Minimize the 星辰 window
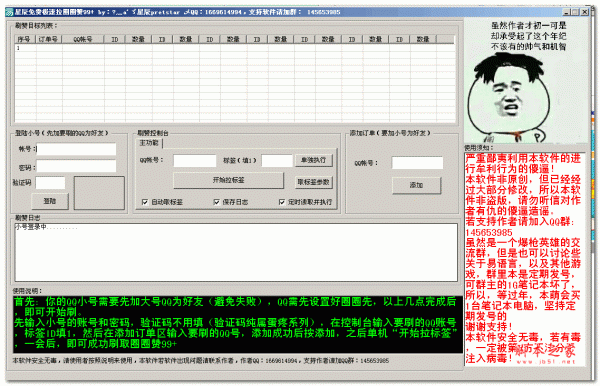Viewport: 600px width, 386px height. pyautogui.click(x=567, y=12)
